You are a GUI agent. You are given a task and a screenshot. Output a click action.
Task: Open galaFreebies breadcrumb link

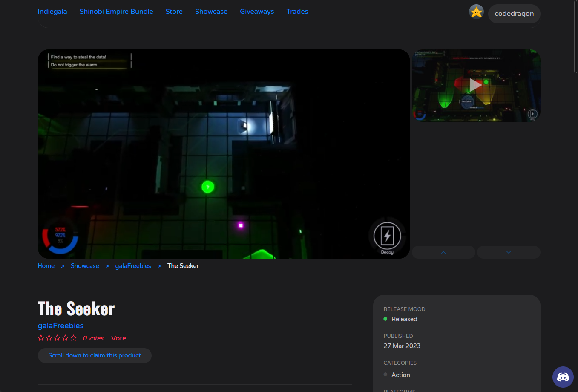(x=133, y=266)
